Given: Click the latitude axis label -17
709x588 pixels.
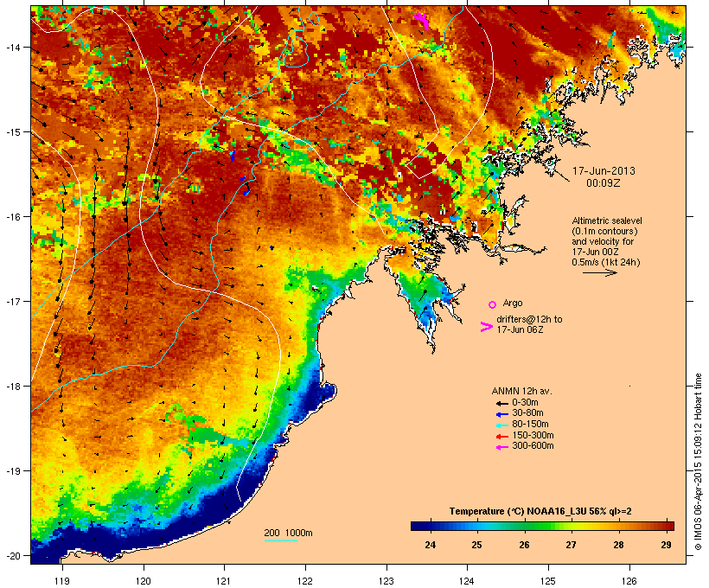Looking at the screenshot, I should point(13,301).
